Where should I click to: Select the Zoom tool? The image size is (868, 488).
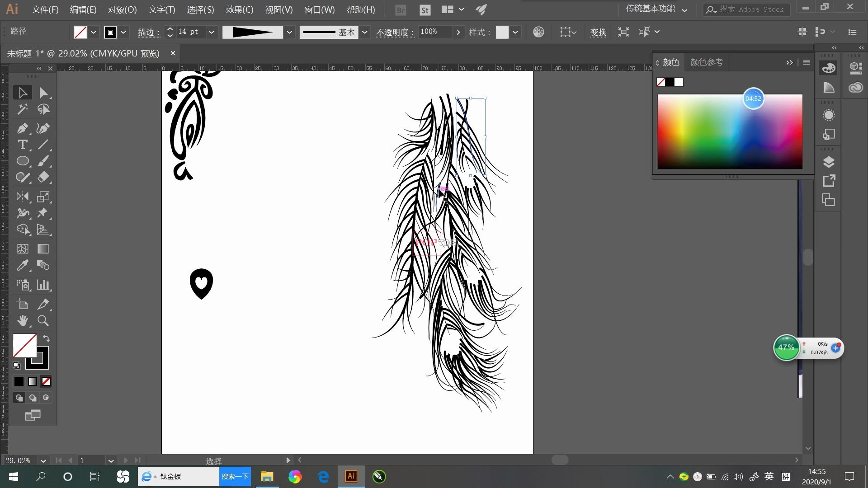coord(43,321)
